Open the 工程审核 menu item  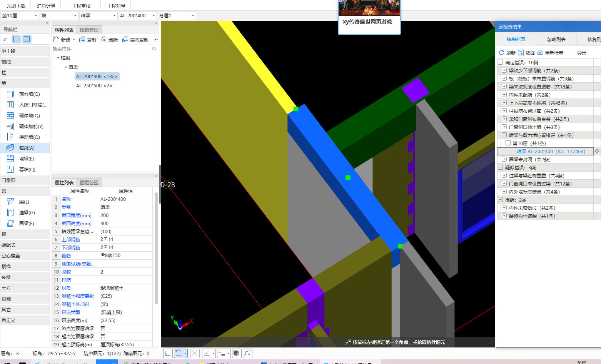(81, 6)
